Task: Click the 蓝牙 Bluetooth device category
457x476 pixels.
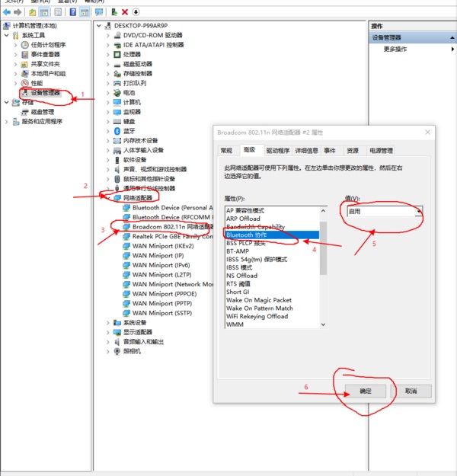Action: pos(128,131)
